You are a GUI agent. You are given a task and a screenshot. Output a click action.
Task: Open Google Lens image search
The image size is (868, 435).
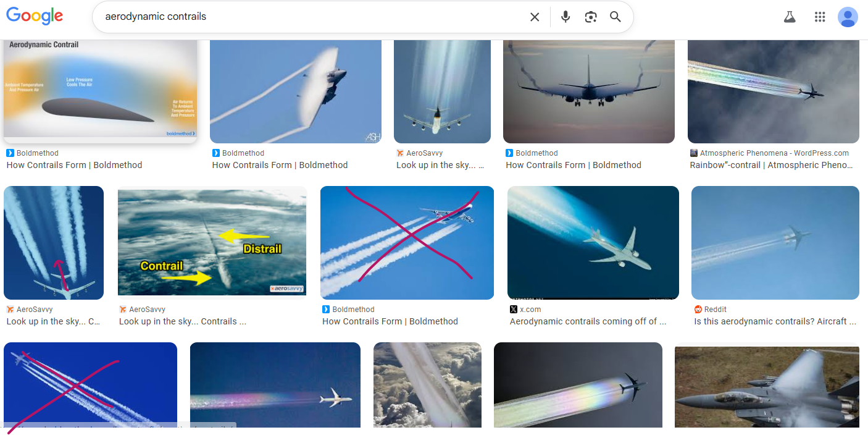tap(591, 17)
